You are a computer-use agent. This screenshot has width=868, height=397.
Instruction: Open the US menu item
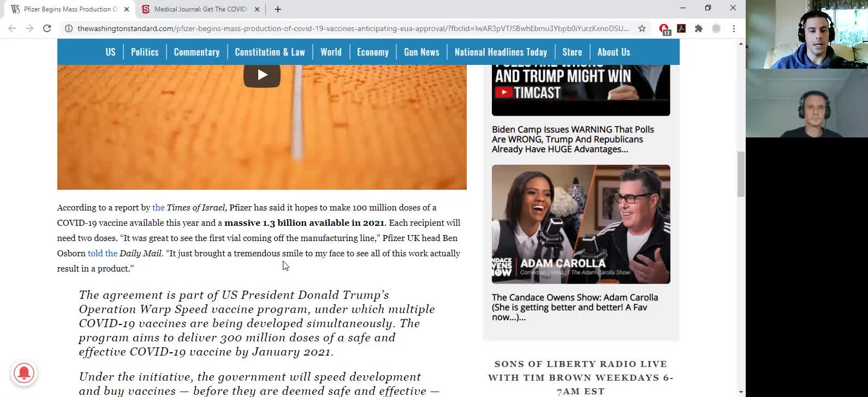110,52
